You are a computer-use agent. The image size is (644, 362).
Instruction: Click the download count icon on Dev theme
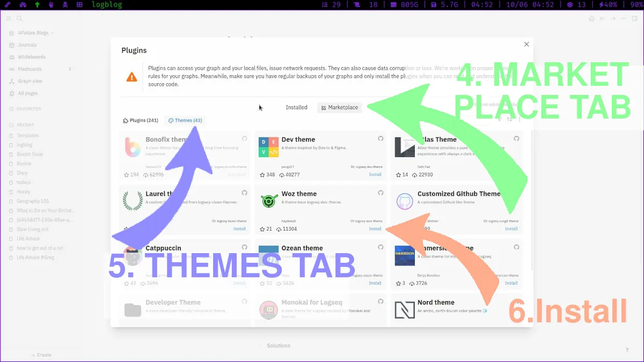click(x=281, y=175)
